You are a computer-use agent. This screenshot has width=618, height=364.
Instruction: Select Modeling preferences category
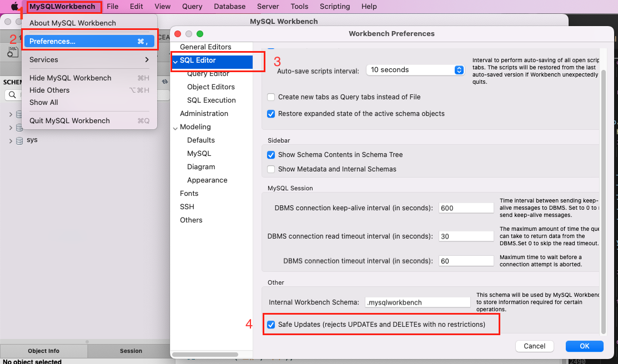[x=195, y=127]
